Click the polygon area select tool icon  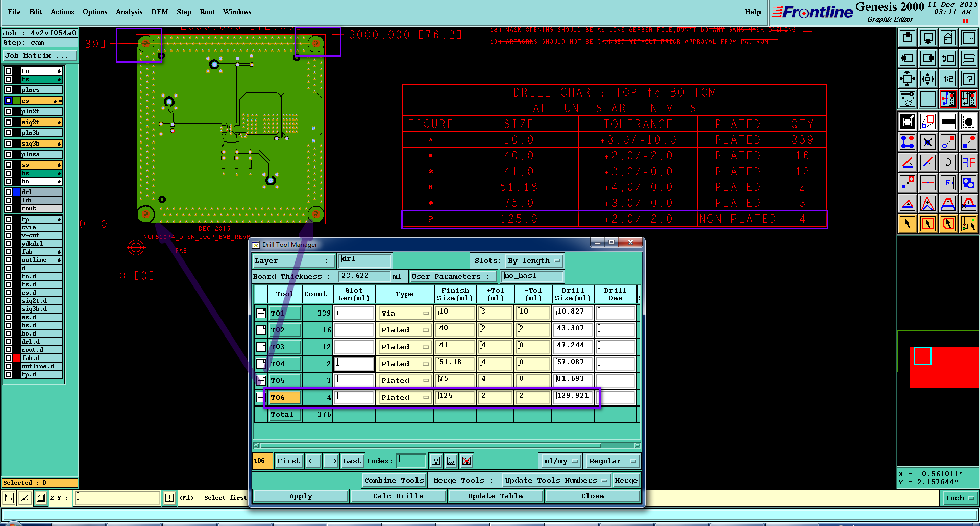coord(948,224)
